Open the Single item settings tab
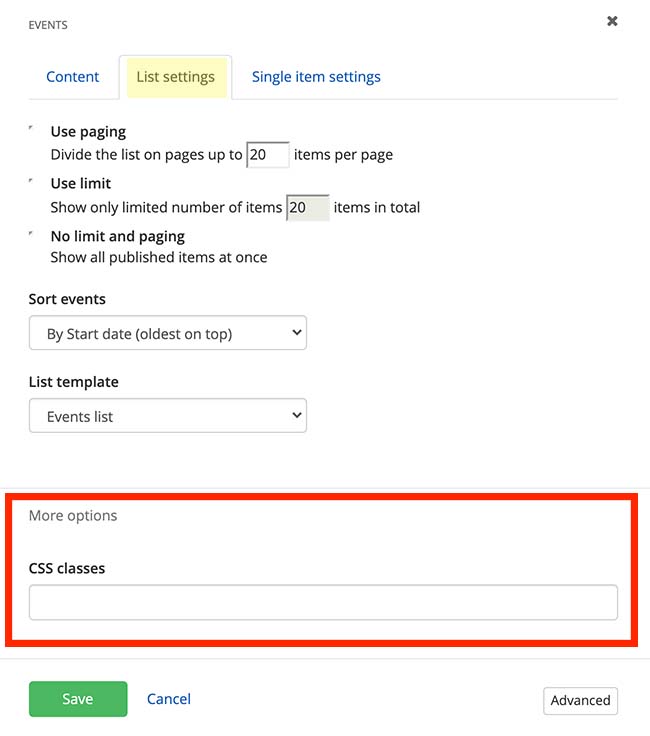650x736 pixels. click(316, 77)
